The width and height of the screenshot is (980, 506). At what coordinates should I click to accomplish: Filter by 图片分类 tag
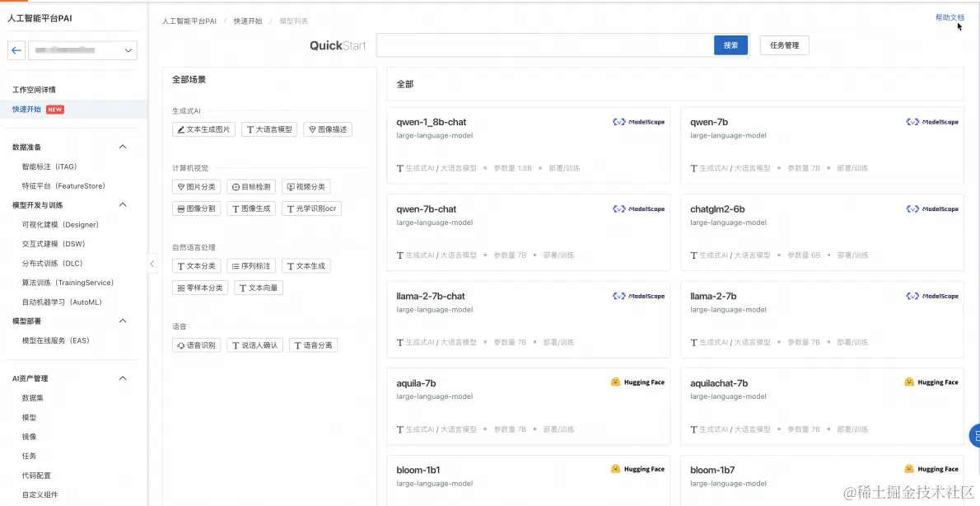[x=196, y=187]
